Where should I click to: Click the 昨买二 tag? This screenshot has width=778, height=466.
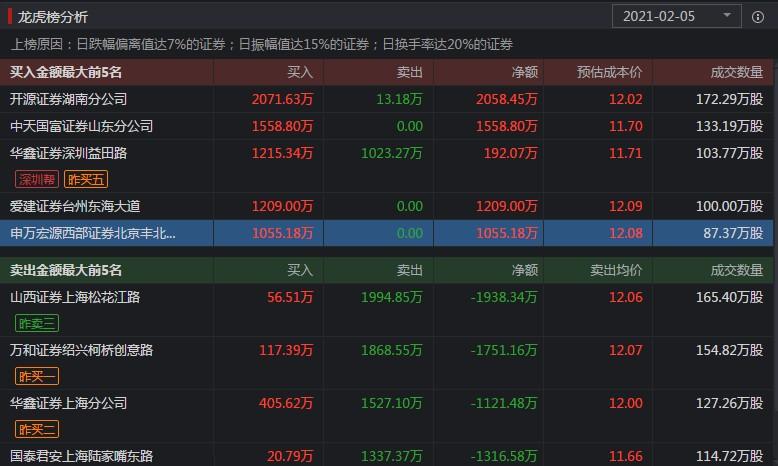click(x=37, y=429)
